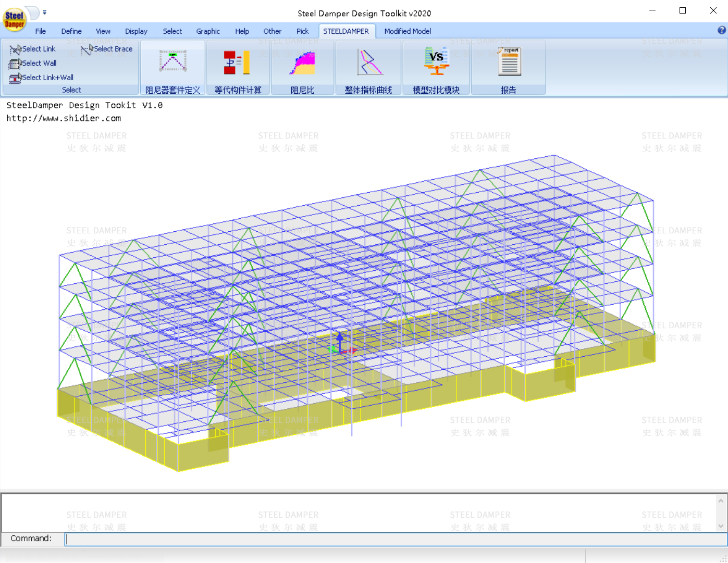
Task: Open the 阻尼比 damping ratio module
Action: pos(302,68)
